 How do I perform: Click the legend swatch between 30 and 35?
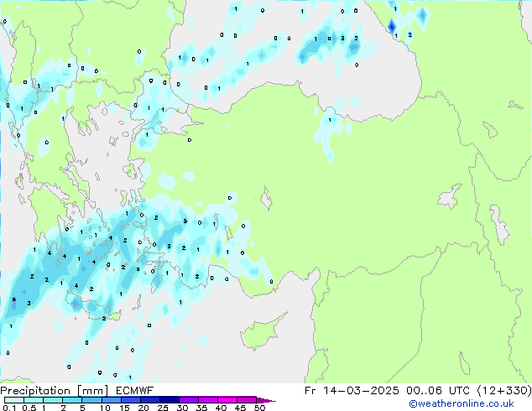(189, 400)
